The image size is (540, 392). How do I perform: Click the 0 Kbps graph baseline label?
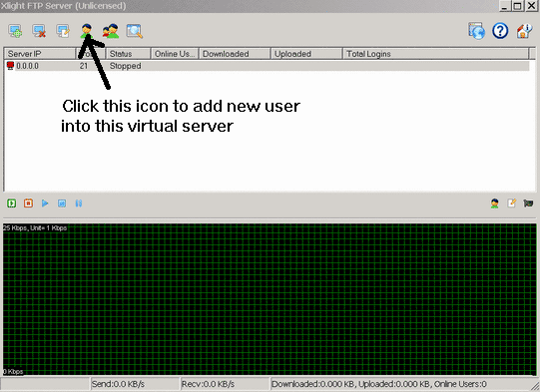pyautogui.click(x=13, y=372)
